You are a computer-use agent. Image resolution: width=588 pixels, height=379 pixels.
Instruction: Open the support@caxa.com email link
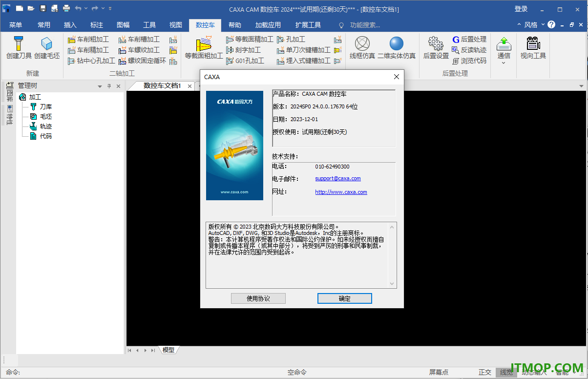point(338,179)
